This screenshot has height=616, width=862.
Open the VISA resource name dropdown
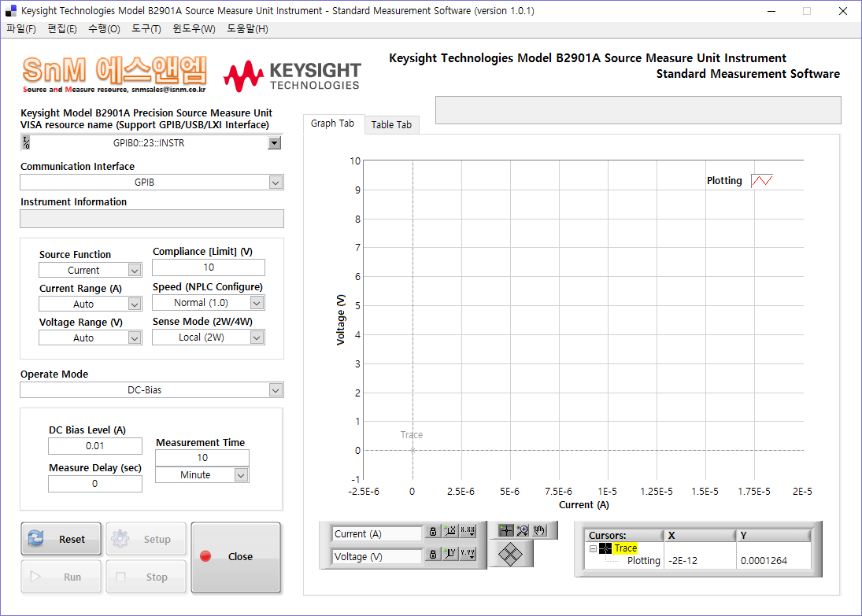point(274,143)
